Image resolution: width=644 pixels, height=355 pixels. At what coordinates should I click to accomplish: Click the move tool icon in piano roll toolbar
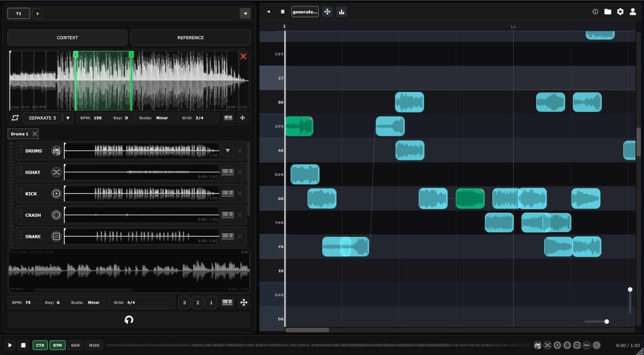[x=328, y=12]
